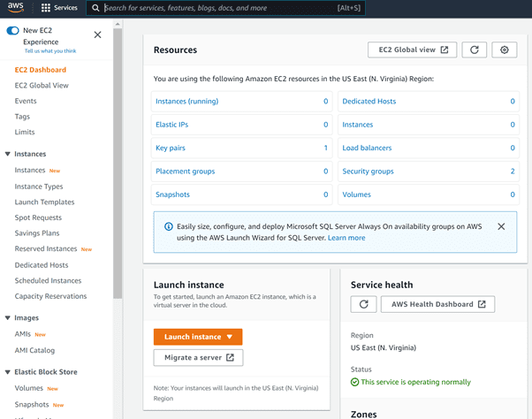
Task: Open Instance Types in sidebar
Action: tap(39, 187)
